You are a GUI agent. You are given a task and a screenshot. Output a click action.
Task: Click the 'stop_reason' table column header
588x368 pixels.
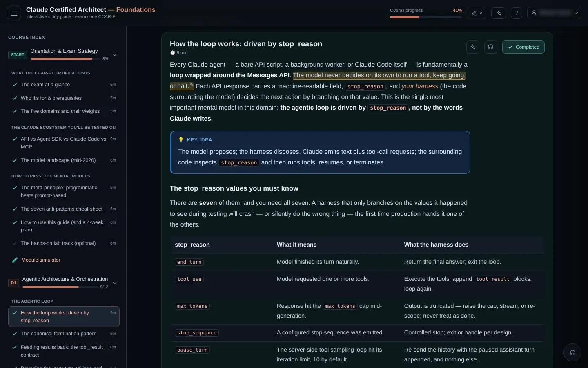[192, 245]
